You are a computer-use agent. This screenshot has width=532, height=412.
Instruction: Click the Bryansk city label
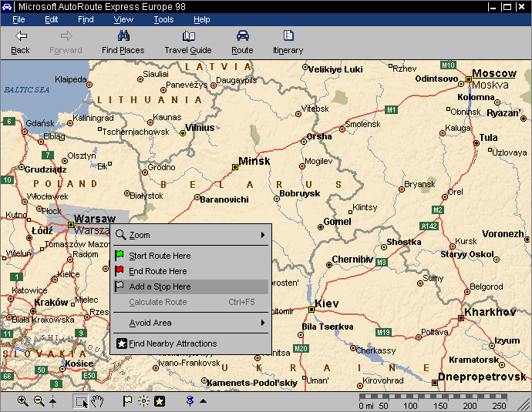pos(419,184)
